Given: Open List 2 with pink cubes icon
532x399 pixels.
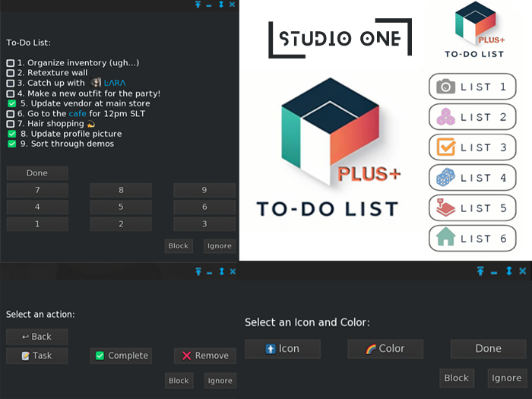Looking at the screenshot, I should pyautogui.click(x=472, y=117).
